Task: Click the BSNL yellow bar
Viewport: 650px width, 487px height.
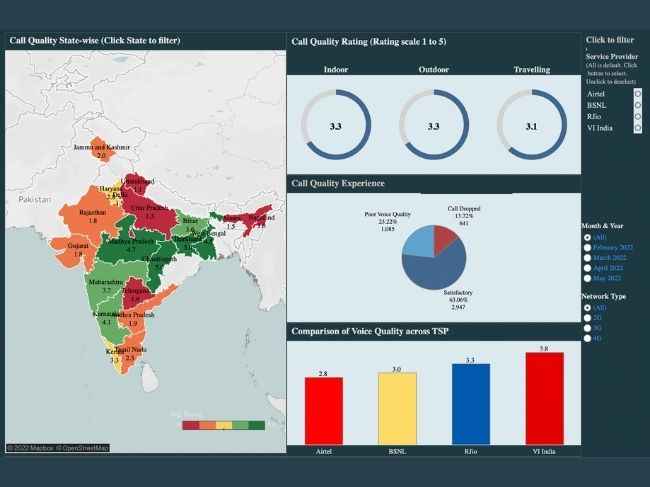Action: tap(397, 408)
